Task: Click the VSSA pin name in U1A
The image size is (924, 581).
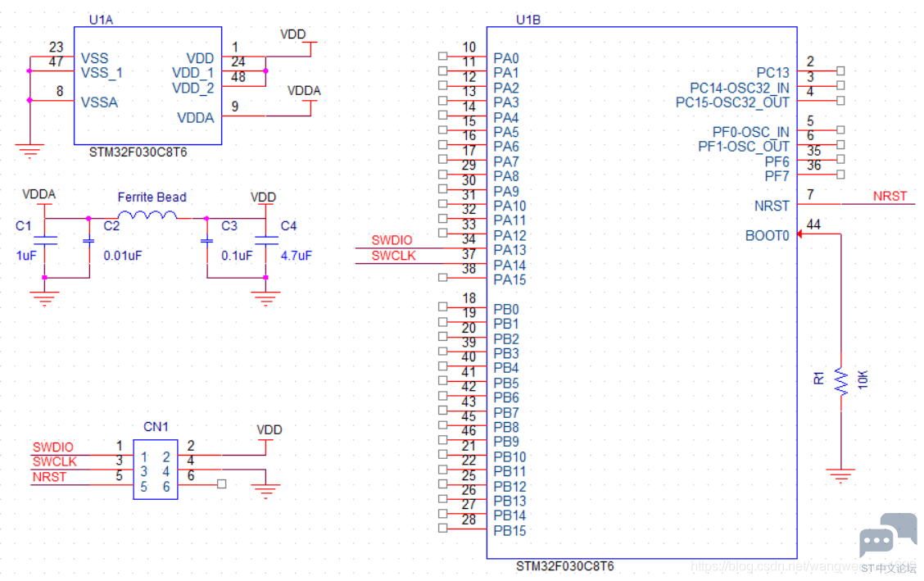Action: coord(100,102)
